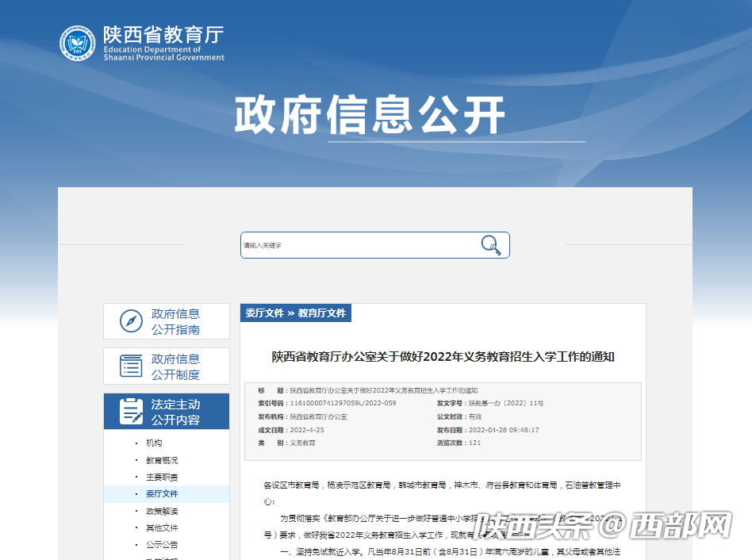Open 主要职责 in sidebar list
Screen dimensions: 752x560
[x=162, y=477]
